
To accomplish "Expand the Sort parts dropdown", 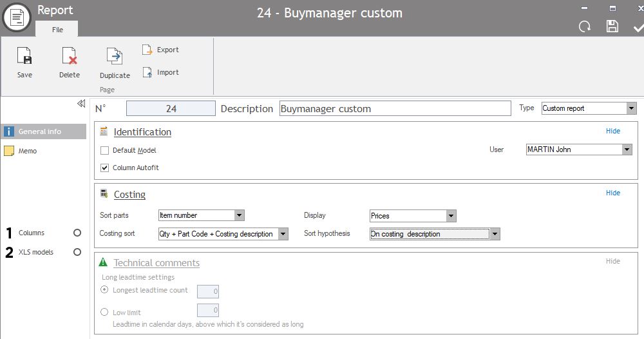I will coord(239,215).
